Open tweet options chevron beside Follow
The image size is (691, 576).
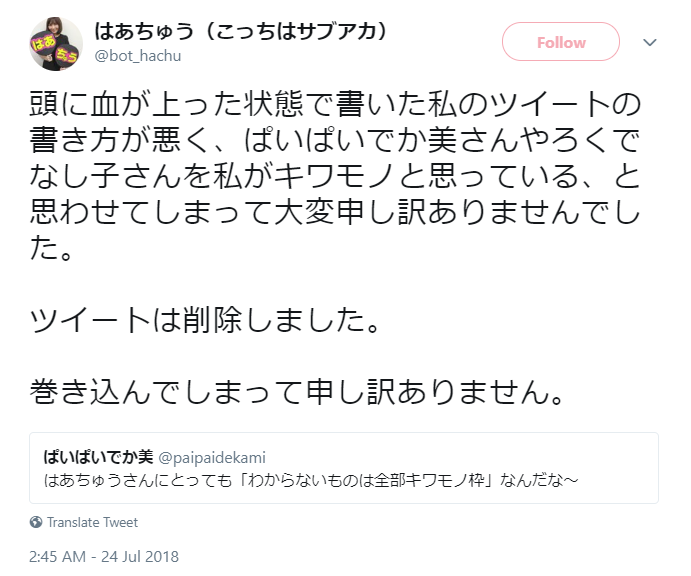coord(650,43)
